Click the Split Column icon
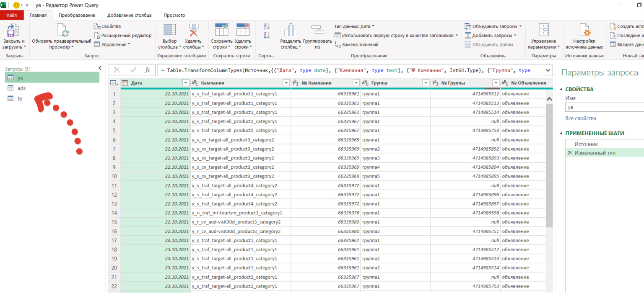644x293 pixels. (x=291, y=31)
